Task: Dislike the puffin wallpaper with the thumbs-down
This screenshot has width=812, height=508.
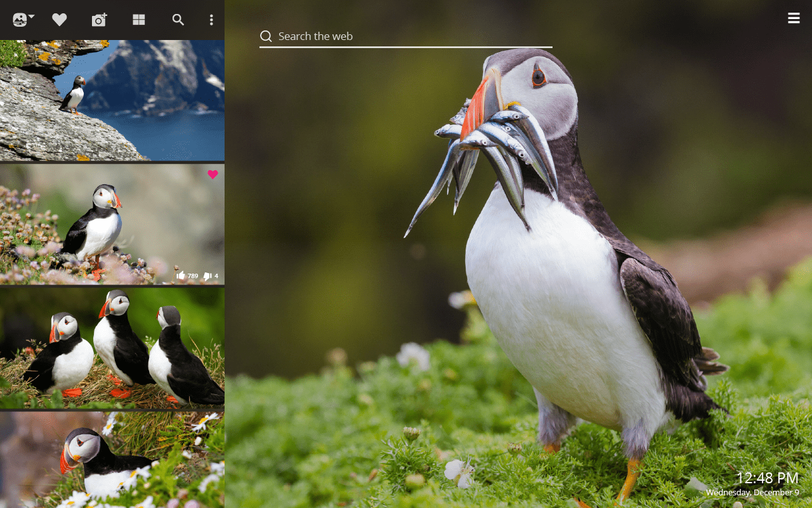Action: (206, 275)
